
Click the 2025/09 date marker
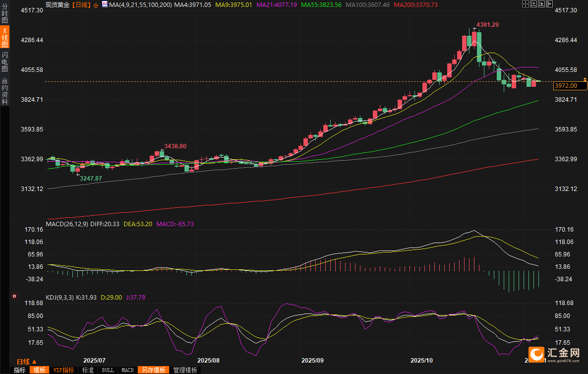coord(313,361)
